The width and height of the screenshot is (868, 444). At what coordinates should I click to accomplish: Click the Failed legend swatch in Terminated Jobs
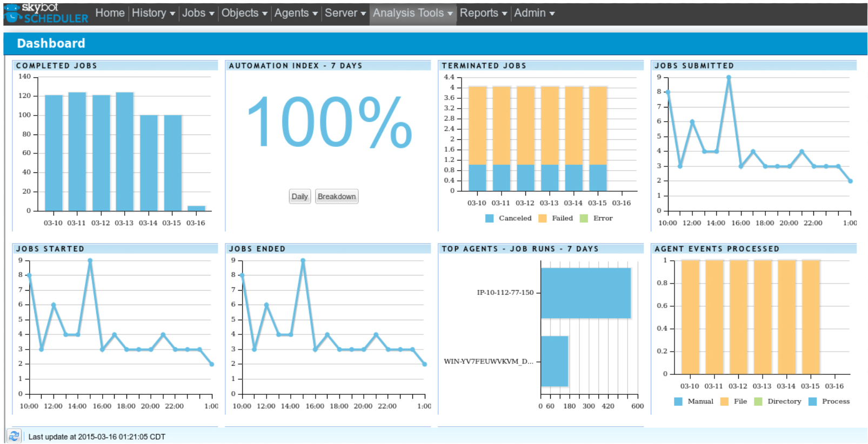click(543, 218)
